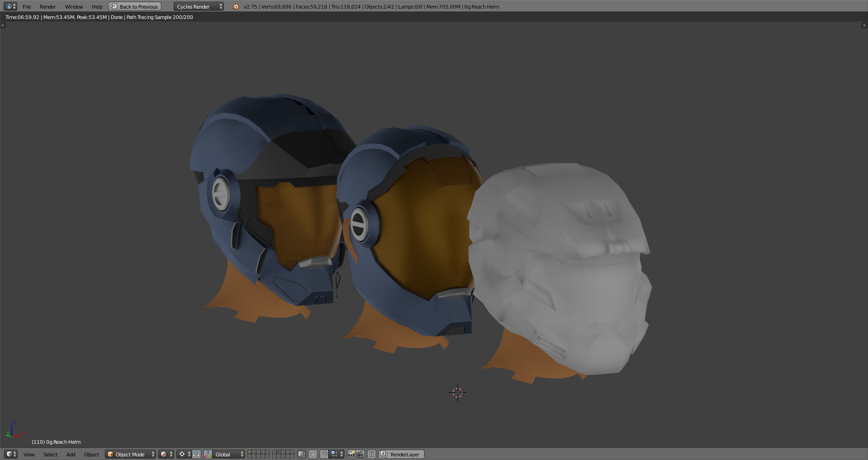Select the first layer in second layer group
The width and height of the screenshot is (868, 460).
point(275,452)
